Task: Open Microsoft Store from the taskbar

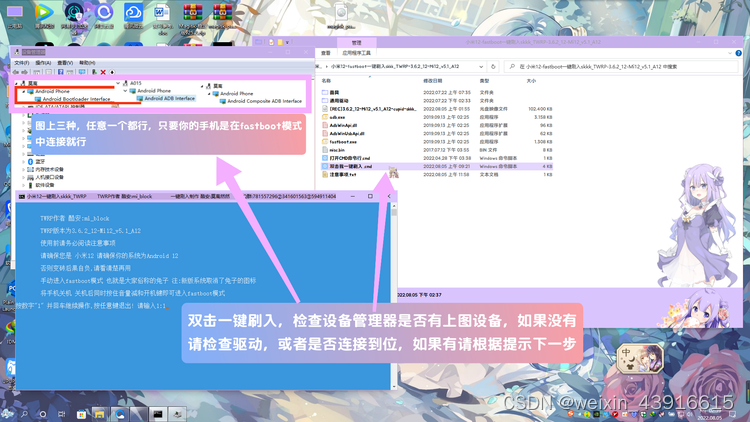Action: (81, 414)
